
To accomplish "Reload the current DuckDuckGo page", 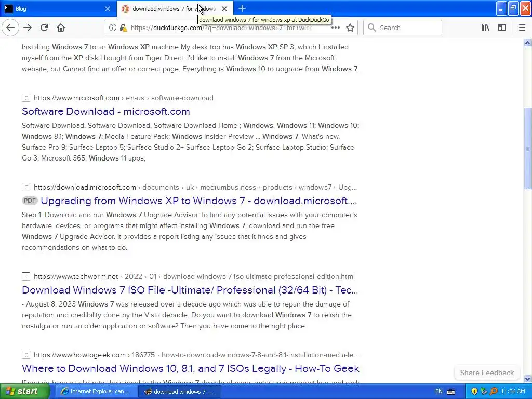I will pyautogui.click(x=44, y=28).
